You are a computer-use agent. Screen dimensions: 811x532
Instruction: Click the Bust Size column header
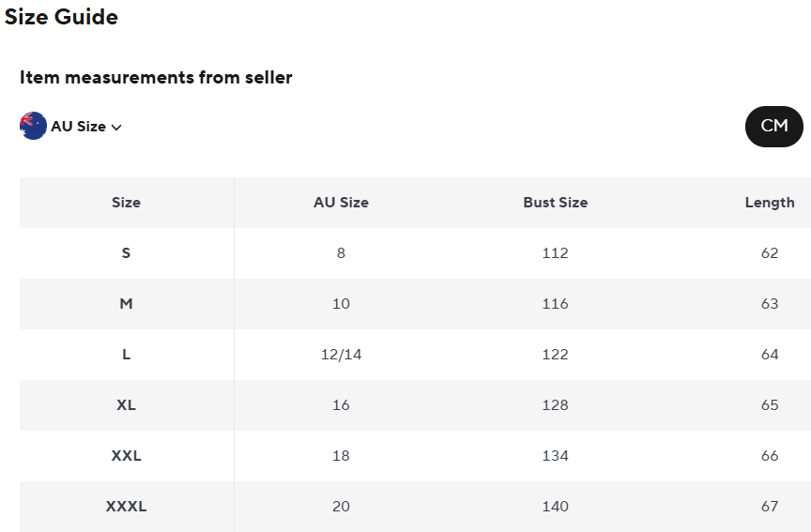click(x=555, y=203)
